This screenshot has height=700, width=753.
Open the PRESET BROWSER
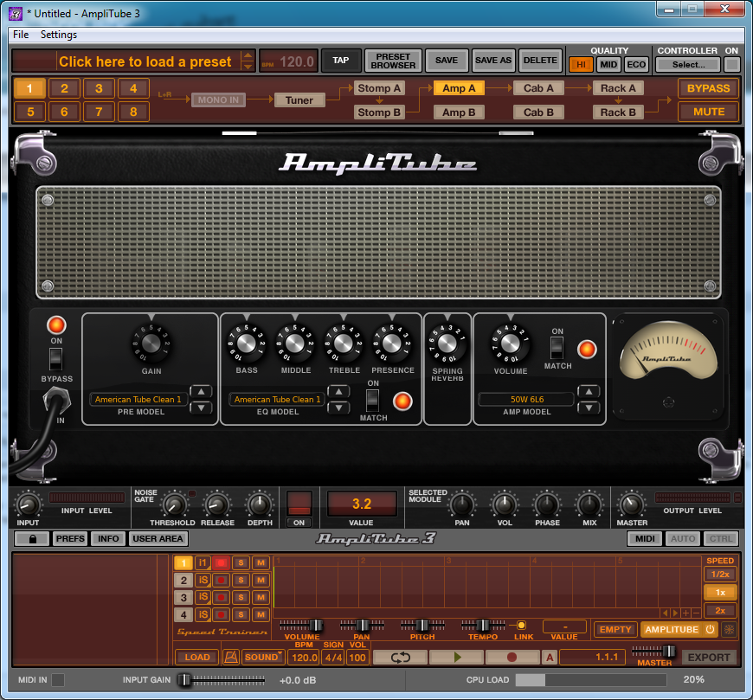coord(393,61)
